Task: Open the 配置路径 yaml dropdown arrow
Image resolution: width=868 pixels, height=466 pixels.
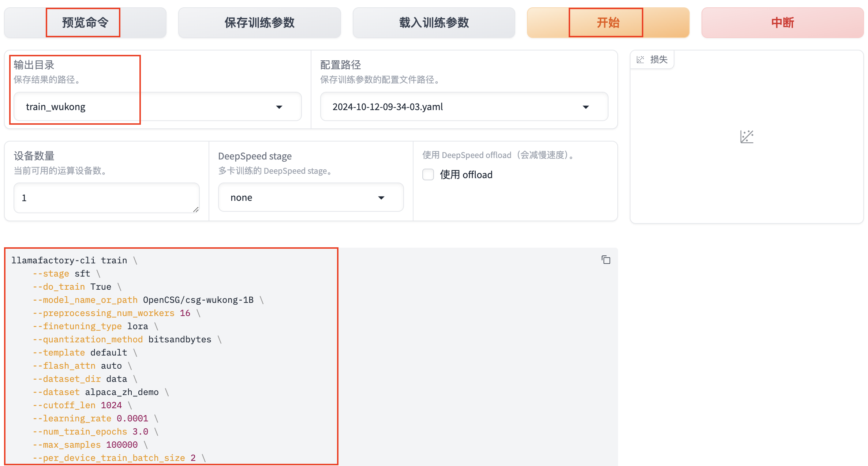Action: tap(585, 107)
